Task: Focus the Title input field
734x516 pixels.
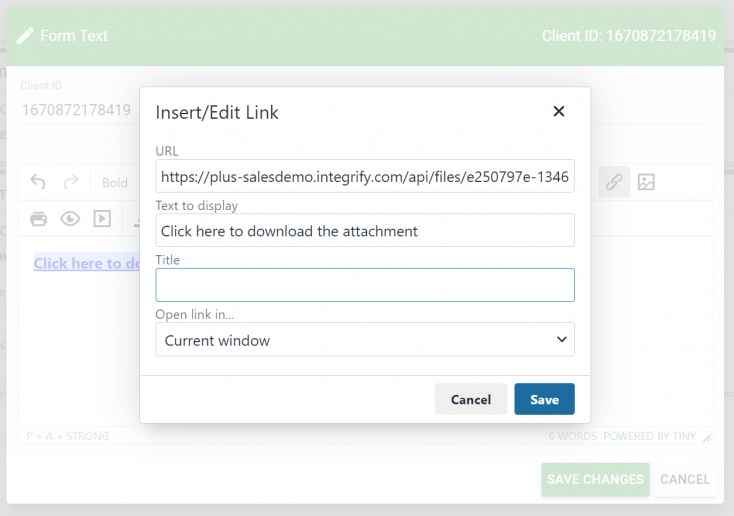Action: 365,285
